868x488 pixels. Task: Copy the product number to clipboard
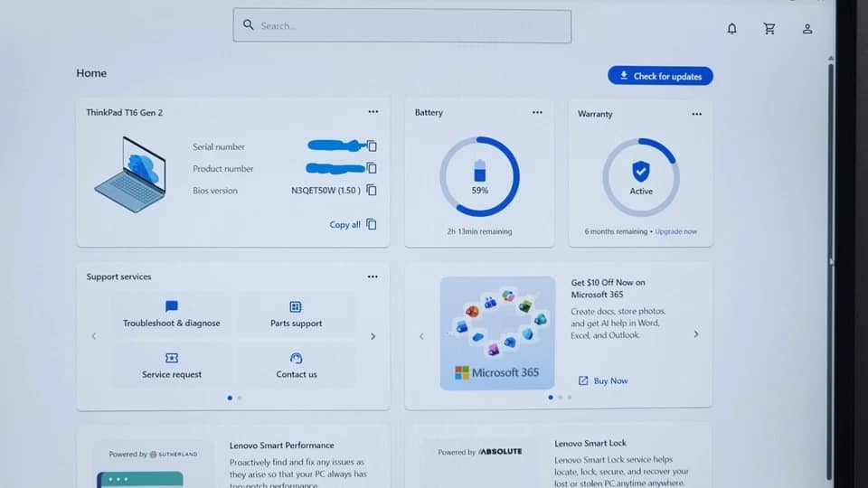click(x=372, y=168)
